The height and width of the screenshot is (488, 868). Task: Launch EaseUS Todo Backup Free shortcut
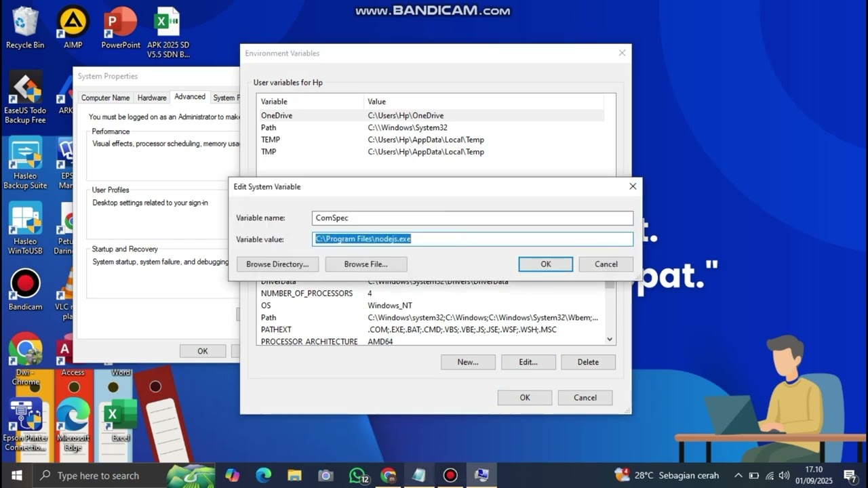25,98
